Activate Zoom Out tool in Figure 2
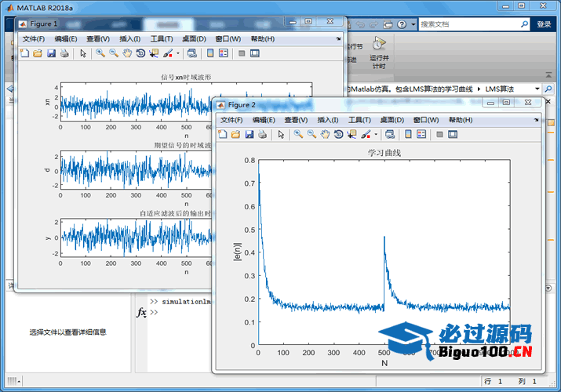This screenshot has width=561, height=392. [x=311, y=134]
